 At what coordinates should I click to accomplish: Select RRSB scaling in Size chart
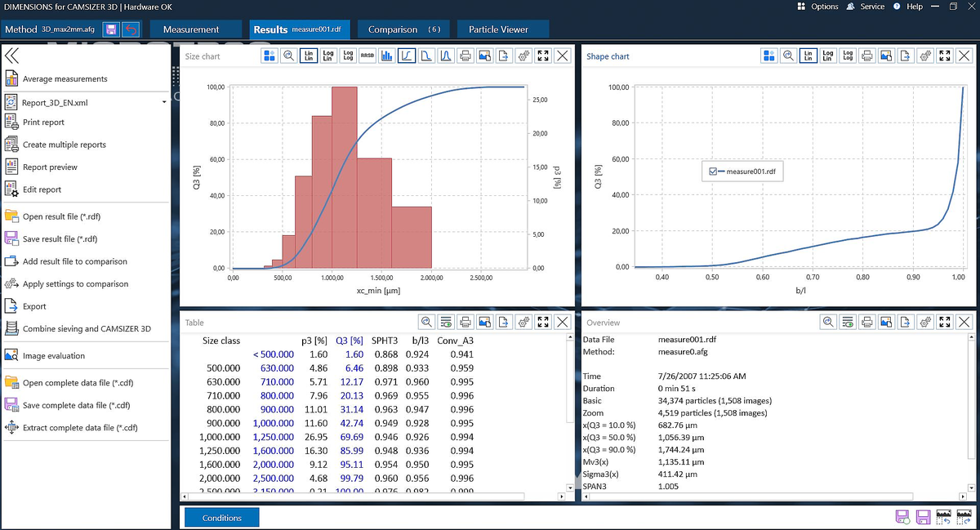coord(367,56)
